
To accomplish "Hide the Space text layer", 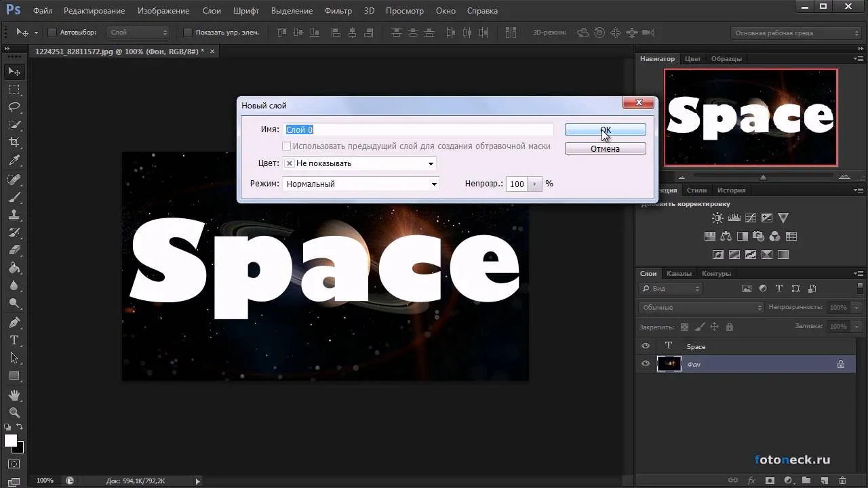I will click(646, 346).
